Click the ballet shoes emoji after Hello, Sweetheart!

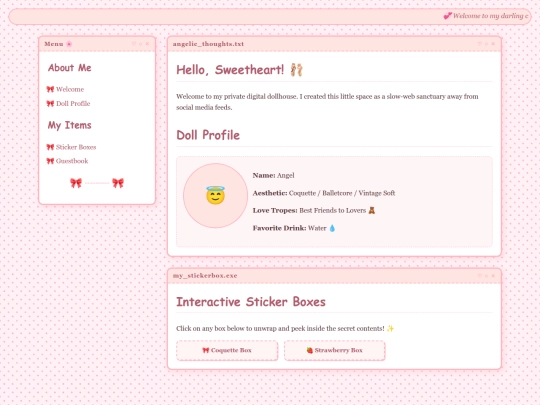(x=296, y=70)
